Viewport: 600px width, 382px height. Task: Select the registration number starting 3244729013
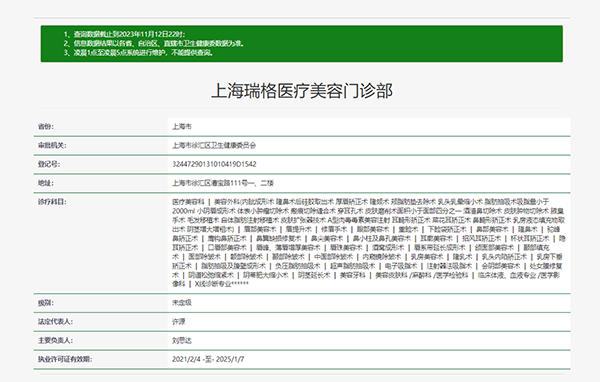[214, 164]
